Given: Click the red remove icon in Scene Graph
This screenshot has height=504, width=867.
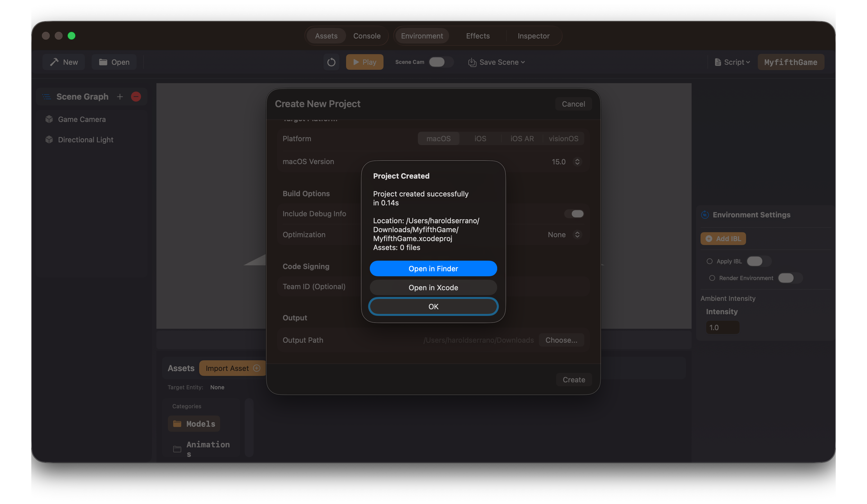Looking at the screenshot, I should tap(135, 97).
